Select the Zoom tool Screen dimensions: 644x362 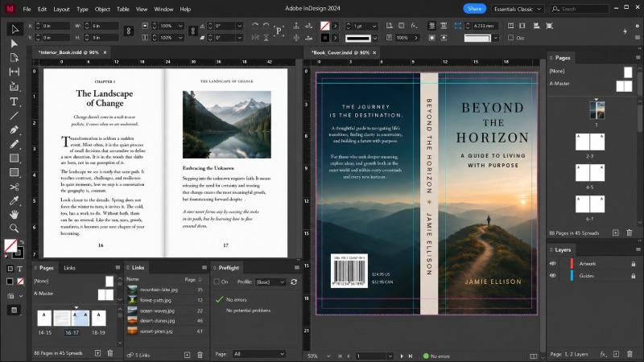point(14,228)
